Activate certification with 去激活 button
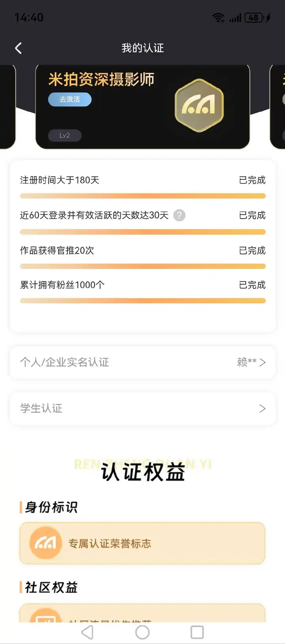The height and width of the screenshot is (644, 285). [70, 99]
